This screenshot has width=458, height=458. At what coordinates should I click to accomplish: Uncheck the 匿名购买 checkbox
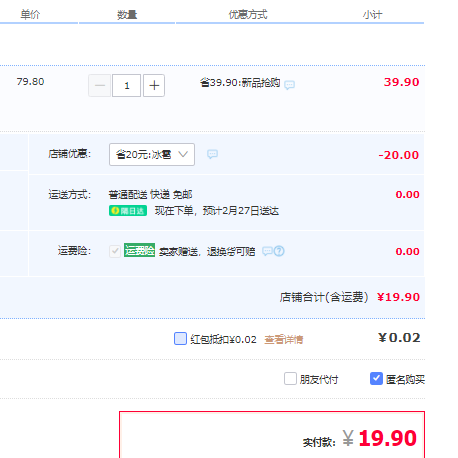[376, 379]
